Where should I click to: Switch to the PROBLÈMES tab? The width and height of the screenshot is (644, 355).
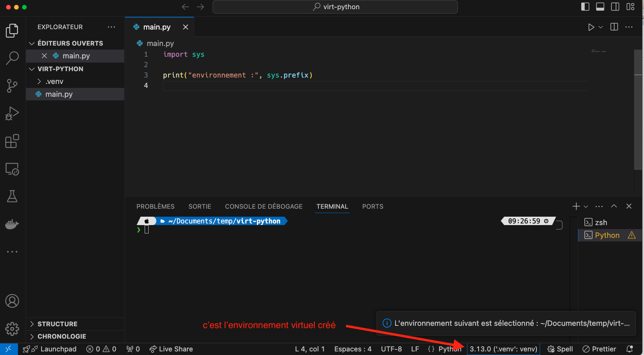(x=155, y=207)
